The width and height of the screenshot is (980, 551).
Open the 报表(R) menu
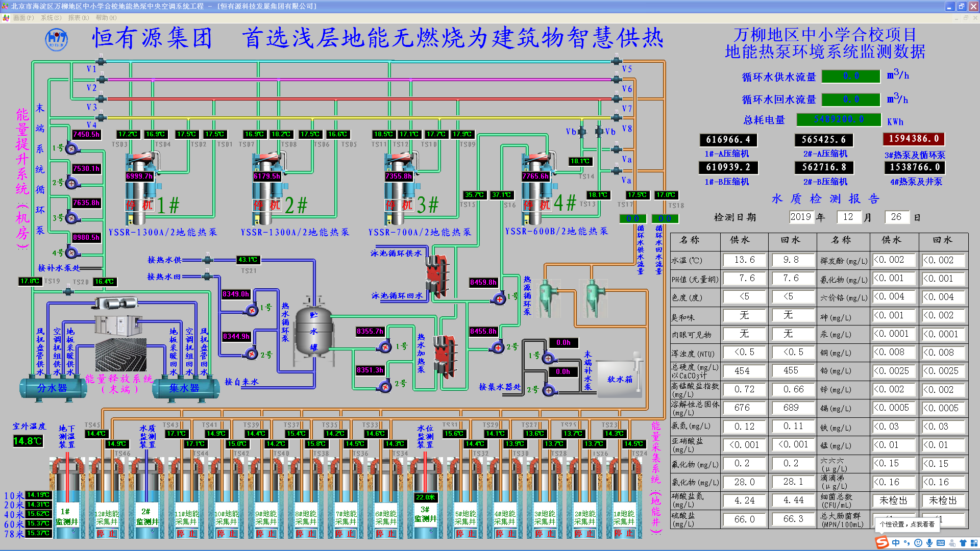pyautogui.click(x=78, y=18)
